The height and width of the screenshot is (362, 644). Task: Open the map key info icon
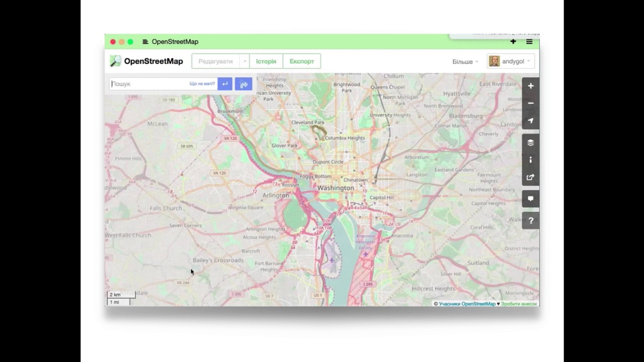point(530,160)
